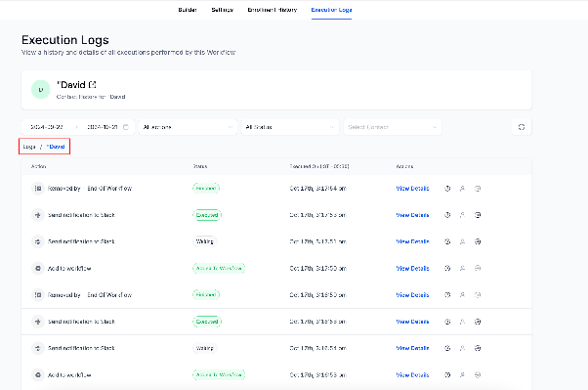Click clock history icon in 3:17:50 row
The height and width of the screenshot is (390, 588).
click(x=447, y=269)
